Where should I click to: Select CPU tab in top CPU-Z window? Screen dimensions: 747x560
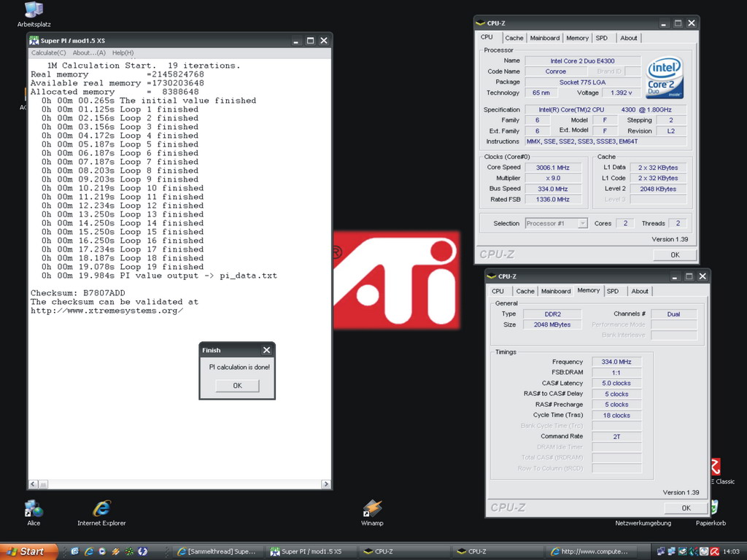[x=487, y=37]
